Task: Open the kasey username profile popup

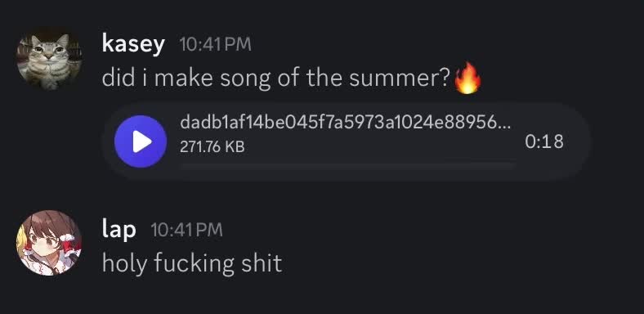Action: (x=133, y=43)
